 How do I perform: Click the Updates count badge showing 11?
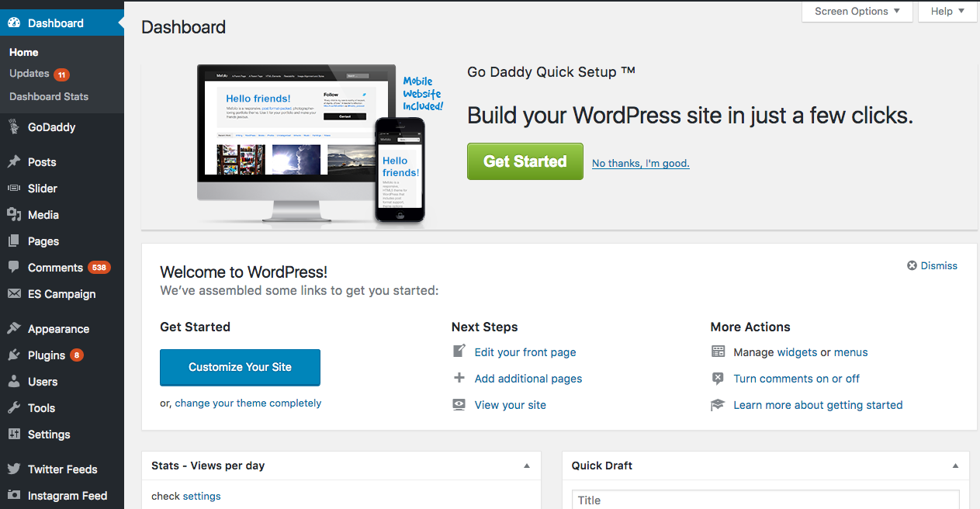62,74
